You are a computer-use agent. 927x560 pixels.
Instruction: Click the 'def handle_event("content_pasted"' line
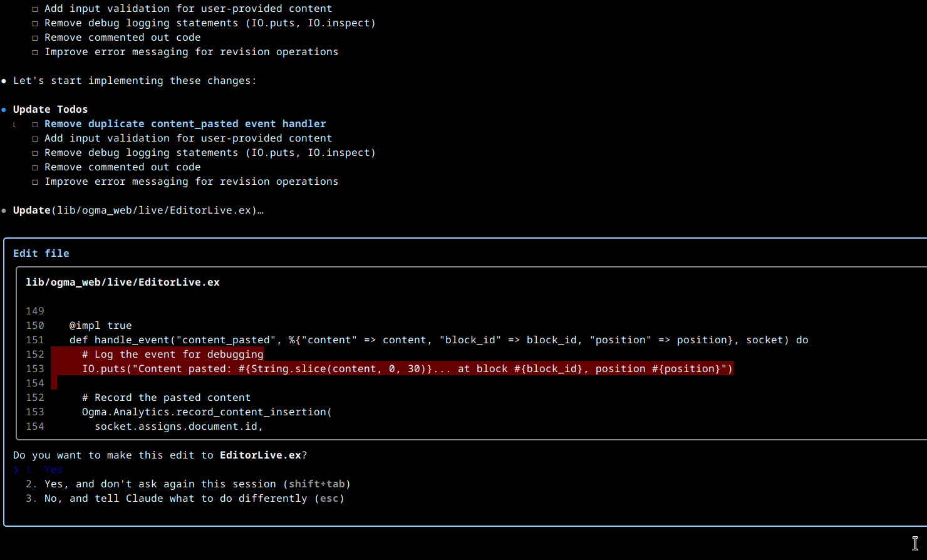tap(439, 340)
